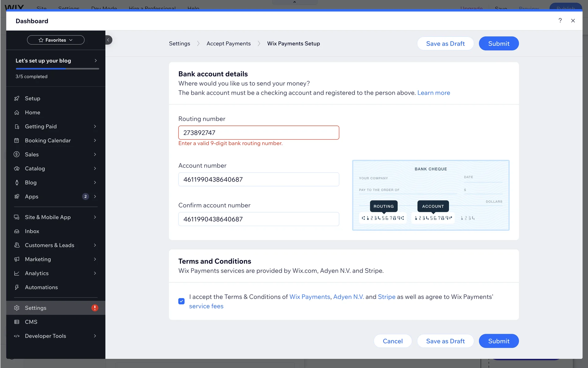Collapse the sidebar with the arrow button

[x=108, y=40]
